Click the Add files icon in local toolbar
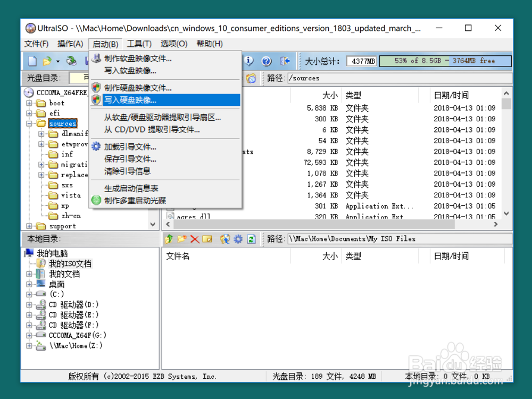 coord(225,239)
